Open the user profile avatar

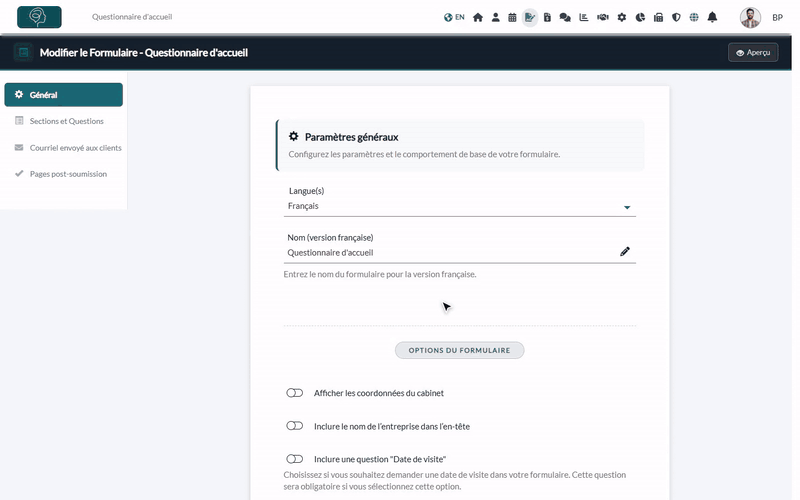(750, 18)
